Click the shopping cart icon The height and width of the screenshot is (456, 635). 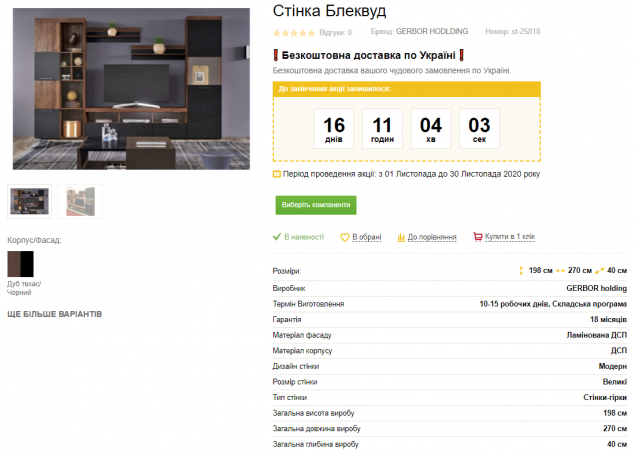(478, 237)
